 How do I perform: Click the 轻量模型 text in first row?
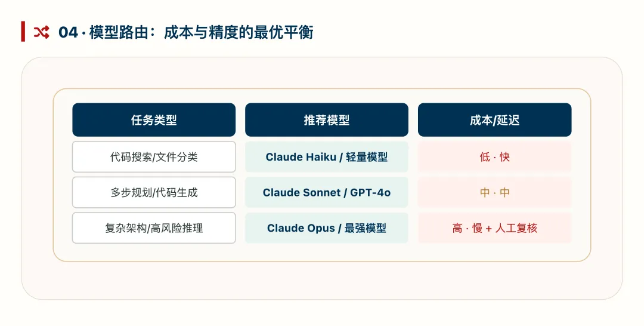tap(367, 157)
